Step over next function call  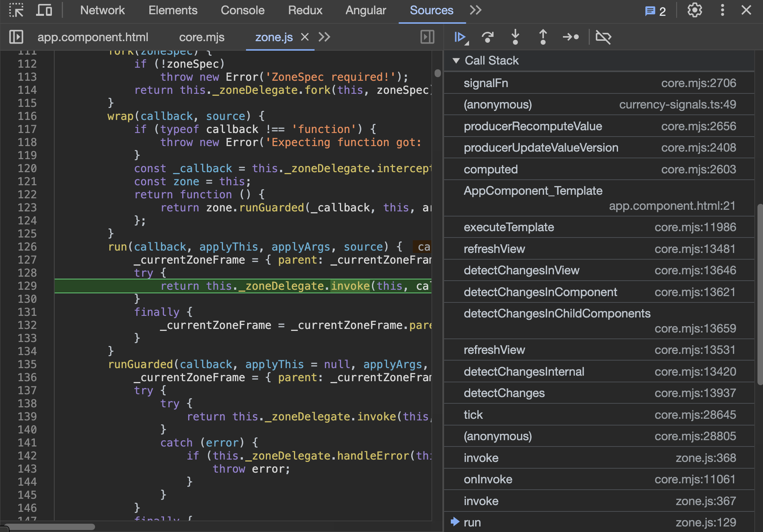[488, 37]
